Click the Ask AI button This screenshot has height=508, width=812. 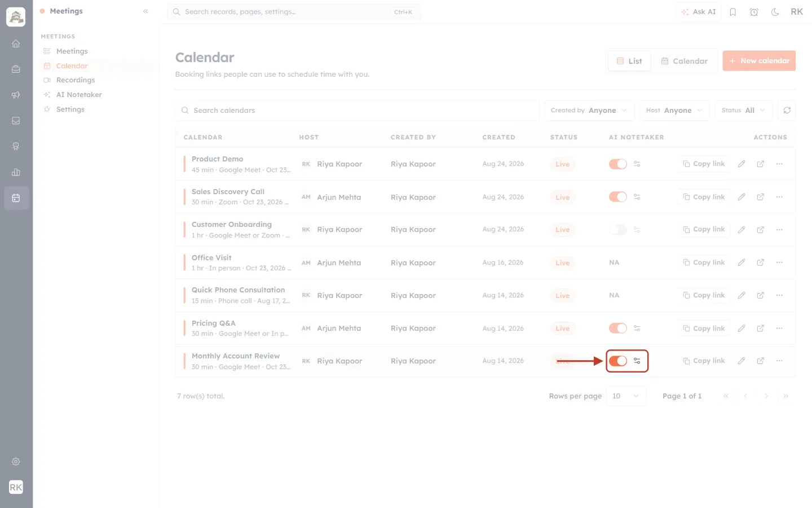698,12
